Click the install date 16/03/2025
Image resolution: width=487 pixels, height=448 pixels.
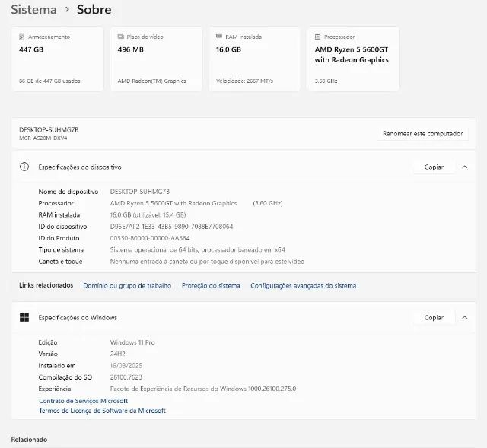pos(126,365)
